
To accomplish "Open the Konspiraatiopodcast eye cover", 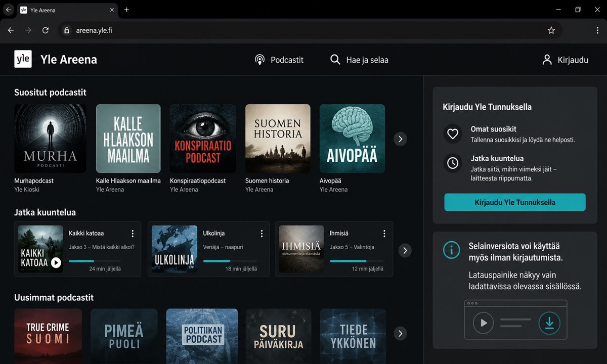I will (203, 139).
